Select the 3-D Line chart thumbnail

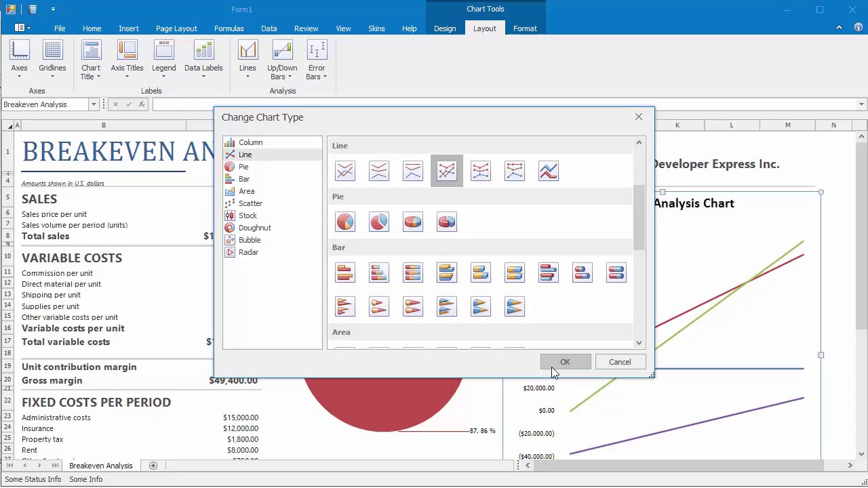[549, 171]
